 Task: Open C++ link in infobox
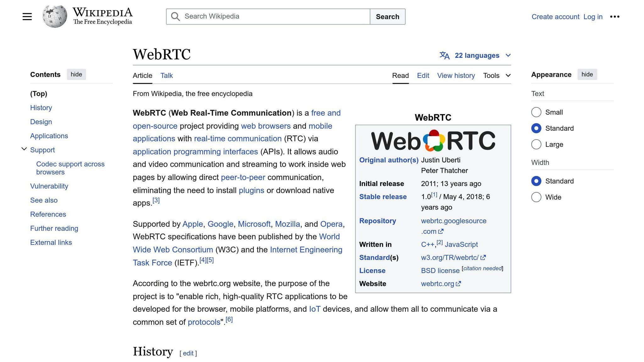pyautogui.click(x=428, y=244)
